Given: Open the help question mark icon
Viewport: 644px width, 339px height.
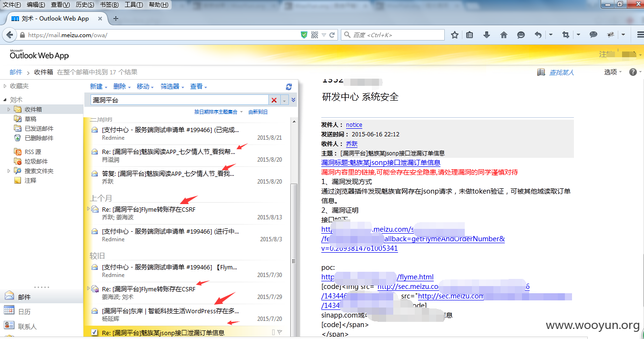Looking at the screenshot, I should pos(633,72).
